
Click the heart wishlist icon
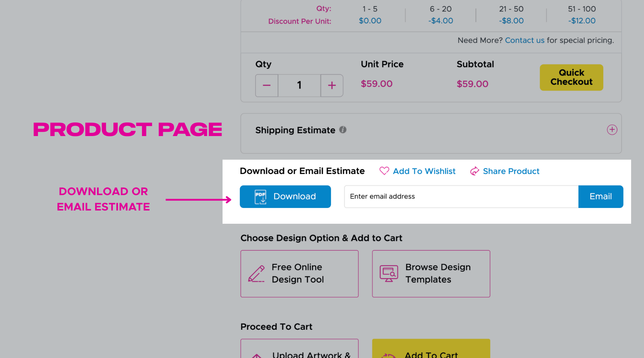pyautogui.click(x=384, y=171)
